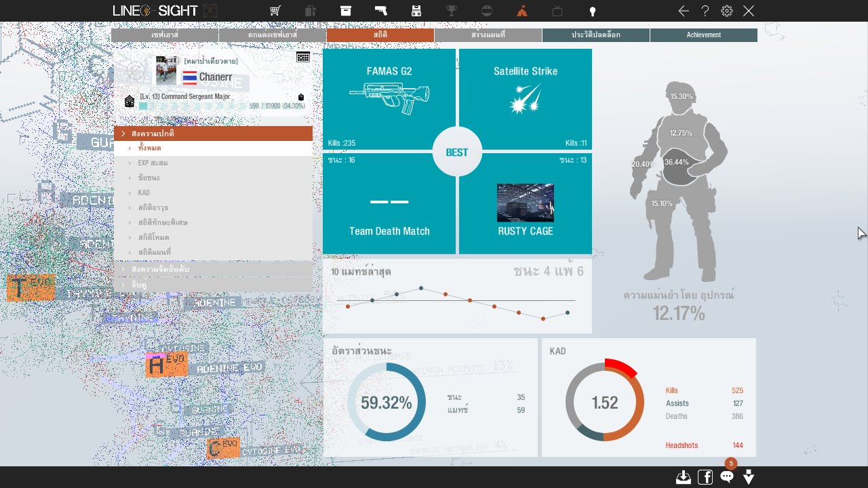Viewport: 868px width, 488px height.
Task: Select ชัยชนะ in the stats list
Action: 213,178
